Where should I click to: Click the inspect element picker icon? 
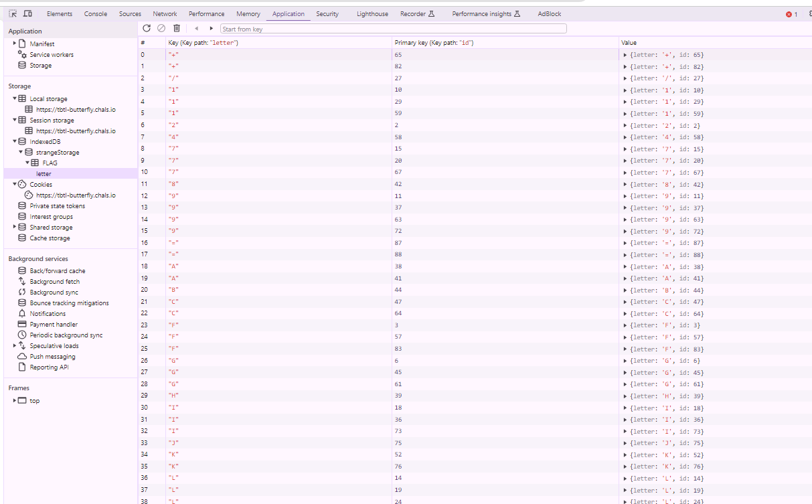point(13,13)
